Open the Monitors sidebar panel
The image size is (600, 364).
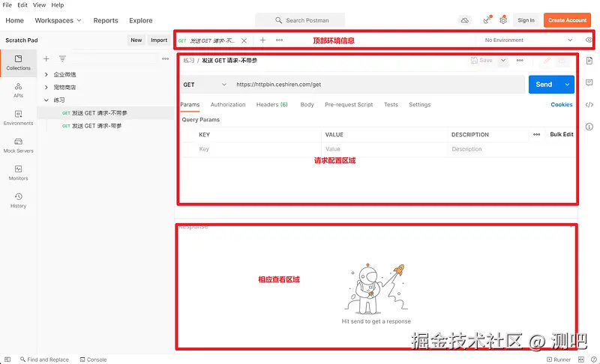tap(18, 173)
